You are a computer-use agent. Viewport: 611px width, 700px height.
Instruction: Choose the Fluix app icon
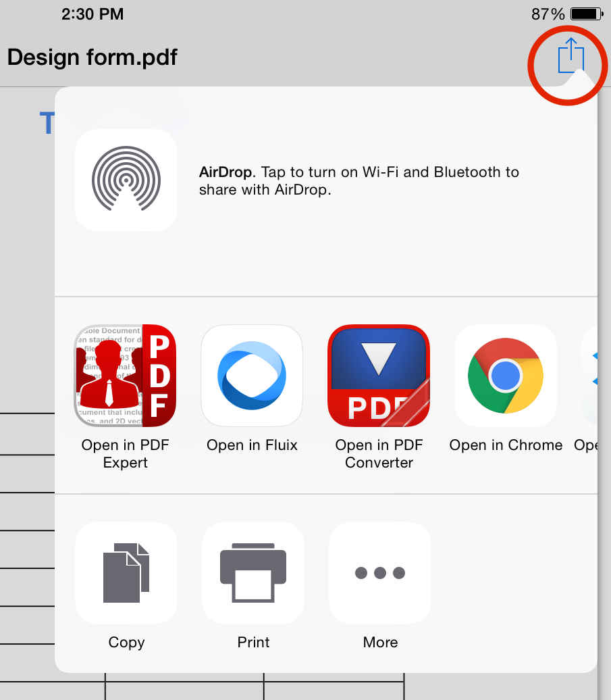(252, 376)
